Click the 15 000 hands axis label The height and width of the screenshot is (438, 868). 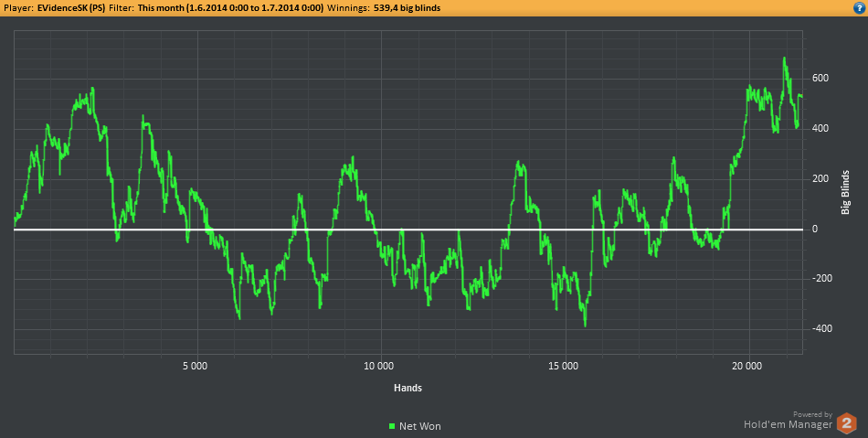(x=563, y=367)
